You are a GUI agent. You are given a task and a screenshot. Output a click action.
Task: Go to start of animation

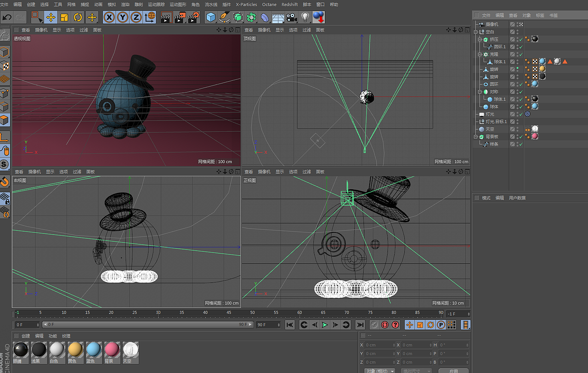pyautogui.click(x=290, y=325)
